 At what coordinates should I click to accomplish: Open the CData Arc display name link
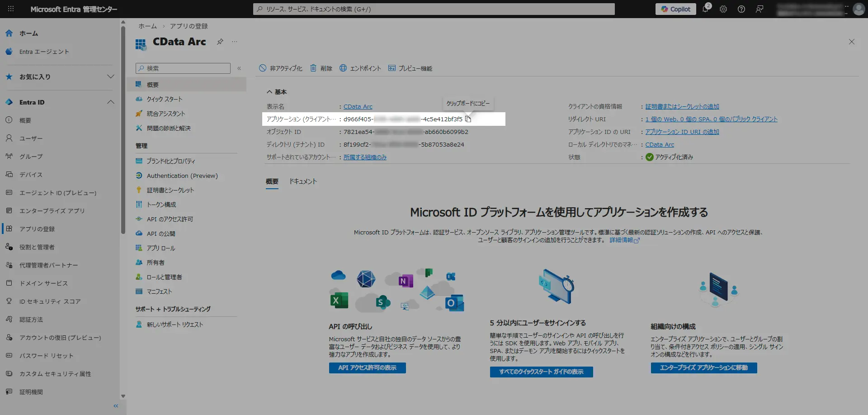click(358, 106)
